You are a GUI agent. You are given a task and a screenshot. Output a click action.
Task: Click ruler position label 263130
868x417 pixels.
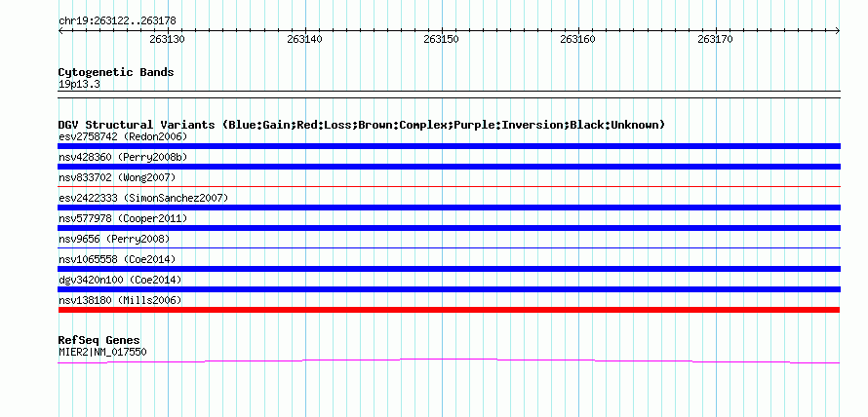click(x=167, y=39)
